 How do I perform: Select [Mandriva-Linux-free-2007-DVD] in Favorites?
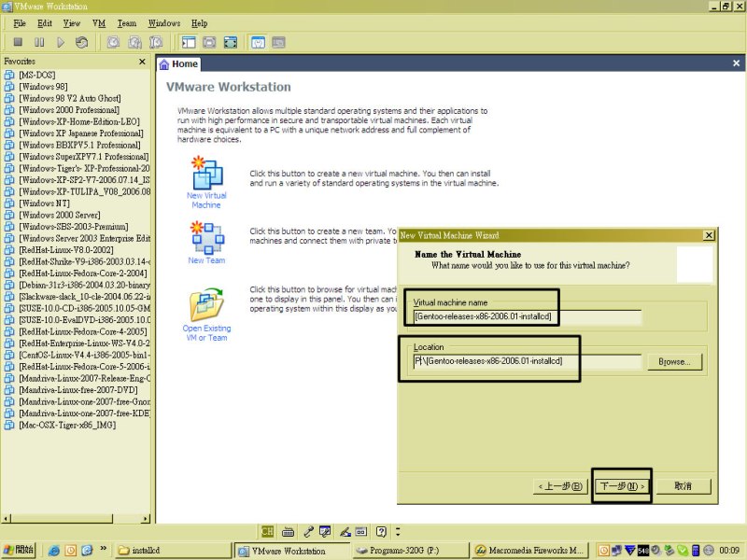pos(78,390)
